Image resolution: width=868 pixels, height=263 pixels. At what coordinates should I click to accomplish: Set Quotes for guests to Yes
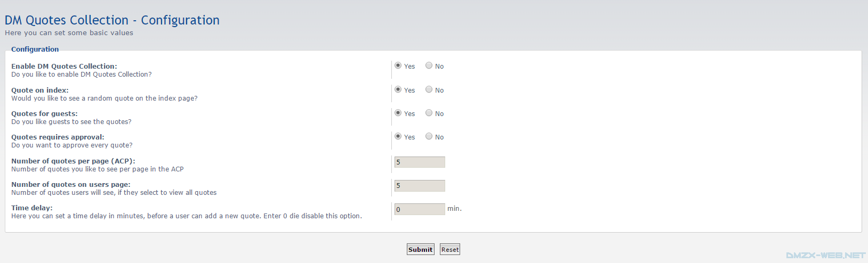pos(398,113)
